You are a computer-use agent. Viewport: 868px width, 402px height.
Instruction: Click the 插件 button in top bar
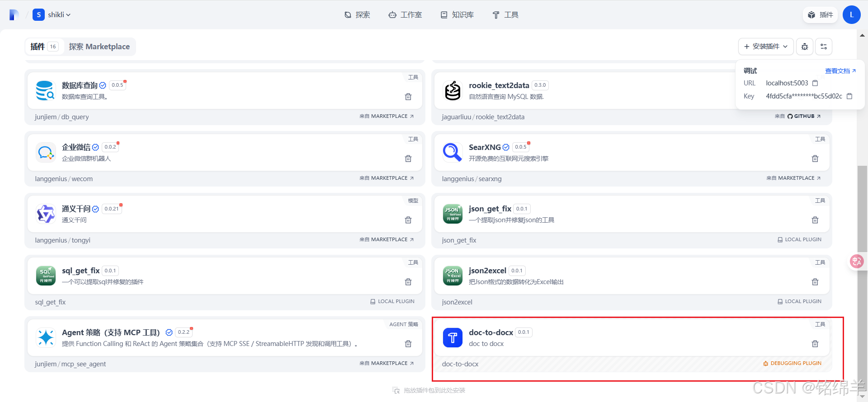820,15
